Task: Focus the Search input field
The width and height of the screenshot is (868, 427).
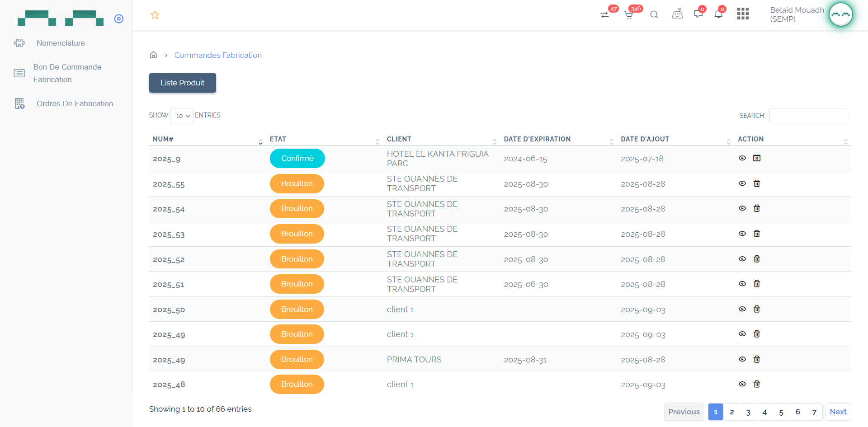Action: (x=808, y=116)
